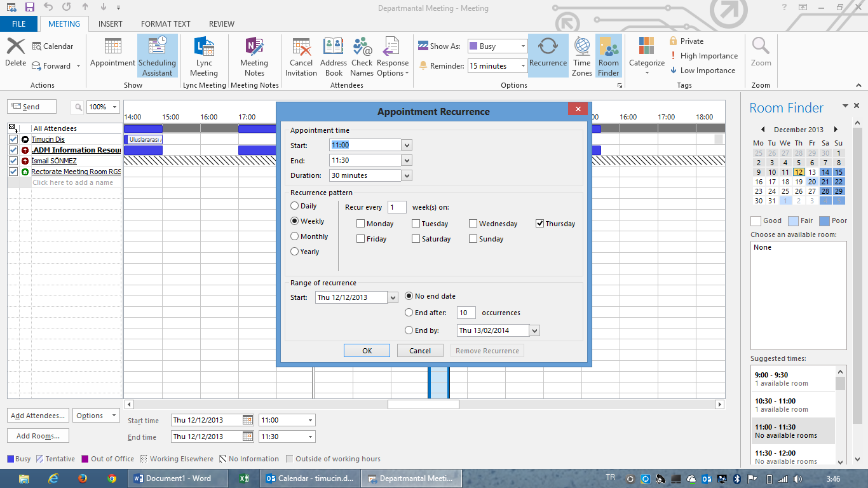Screen dimensions: 868x488
Task: Enable the Friday checkbox
Action: (361, 239)
